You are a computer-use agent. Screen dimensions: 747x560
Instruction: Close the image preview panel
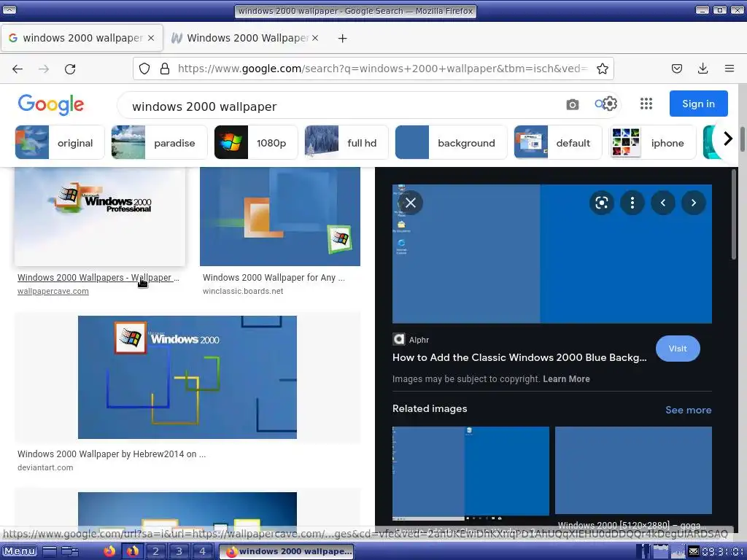pyautogui.click(x=410, y=203)
